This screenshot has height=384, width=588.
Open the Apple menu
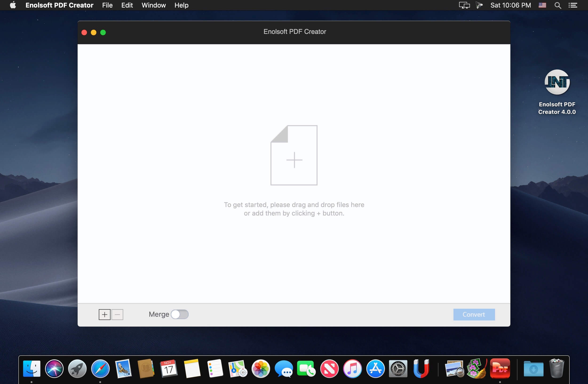click(13, 5)
